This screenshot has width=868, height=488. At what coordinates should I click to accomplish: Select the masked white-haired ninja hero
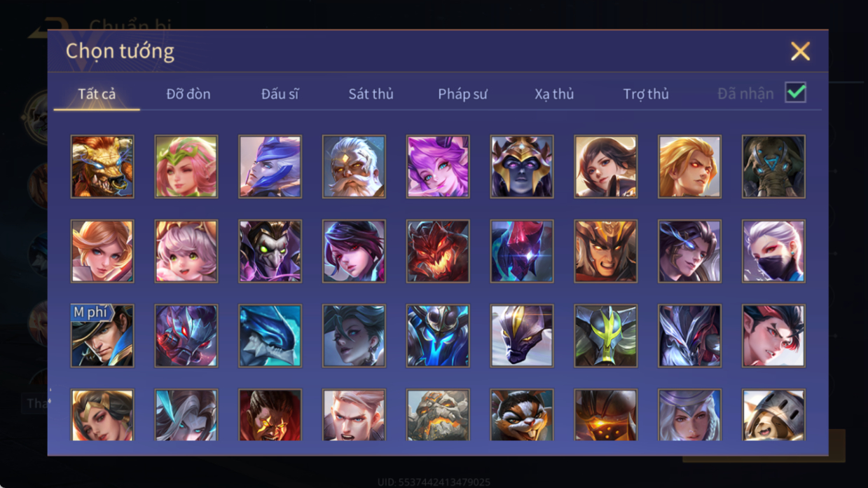(x=773, y=252)
